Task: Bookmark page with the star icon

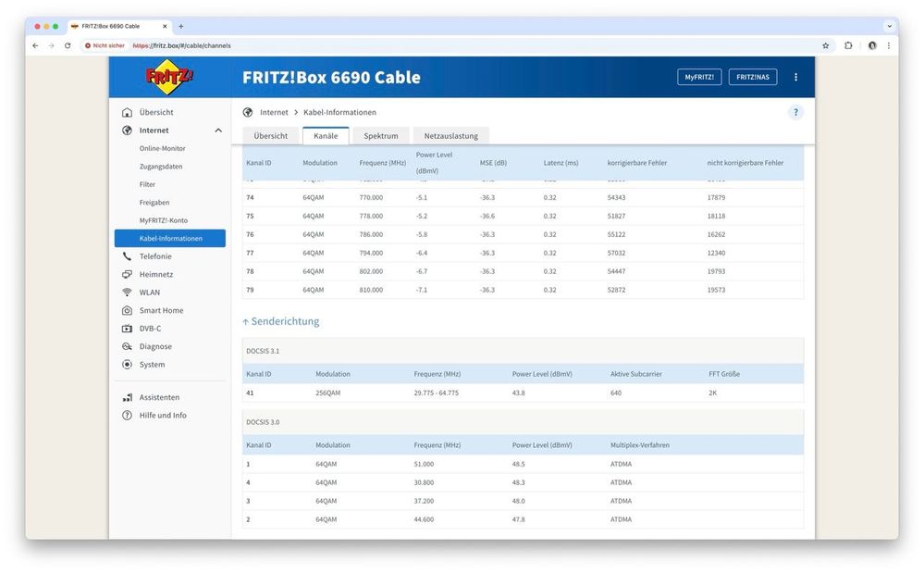Action: coord(826,45)
